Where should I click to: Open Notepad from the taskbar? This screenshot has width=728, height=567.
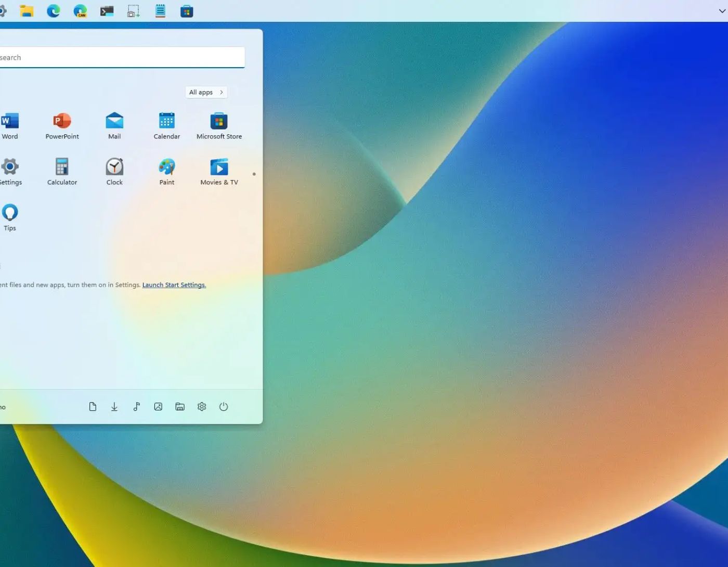tap(160, 11)
